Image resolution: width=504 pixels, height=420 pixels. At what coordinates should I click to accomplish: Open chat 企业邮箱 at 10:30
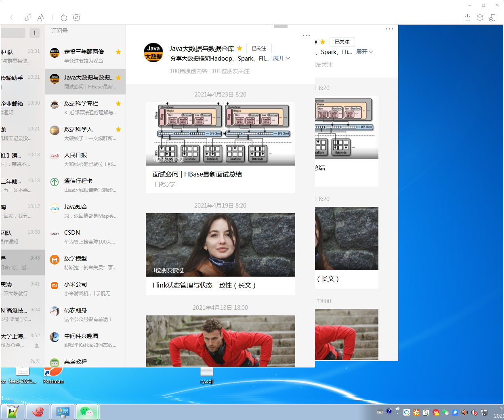[23, 107]
